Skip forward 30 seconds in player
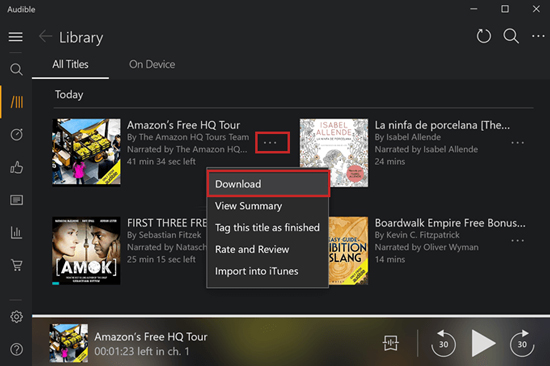The image size is (550, 366). coord(522,343)
